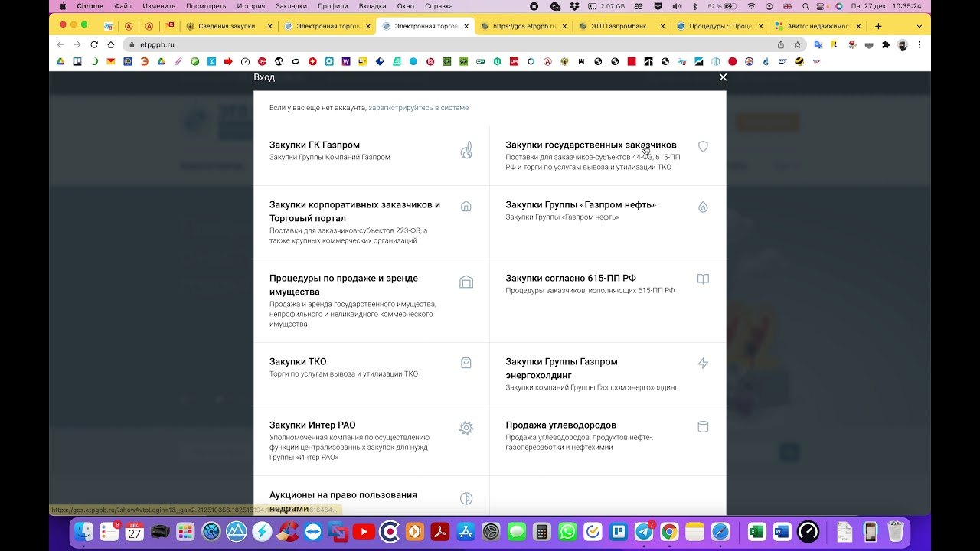Open Закупки корпоративных заказчиков и Торговый портал

point(355,211)
